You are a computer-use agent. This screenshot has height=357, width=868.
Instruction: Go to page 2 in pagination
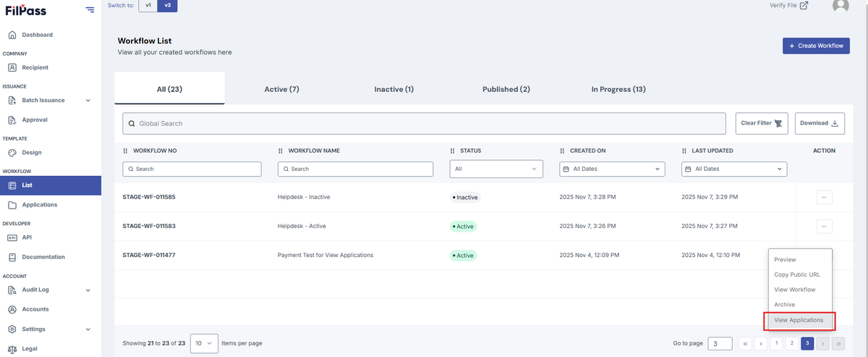point(791,344)
